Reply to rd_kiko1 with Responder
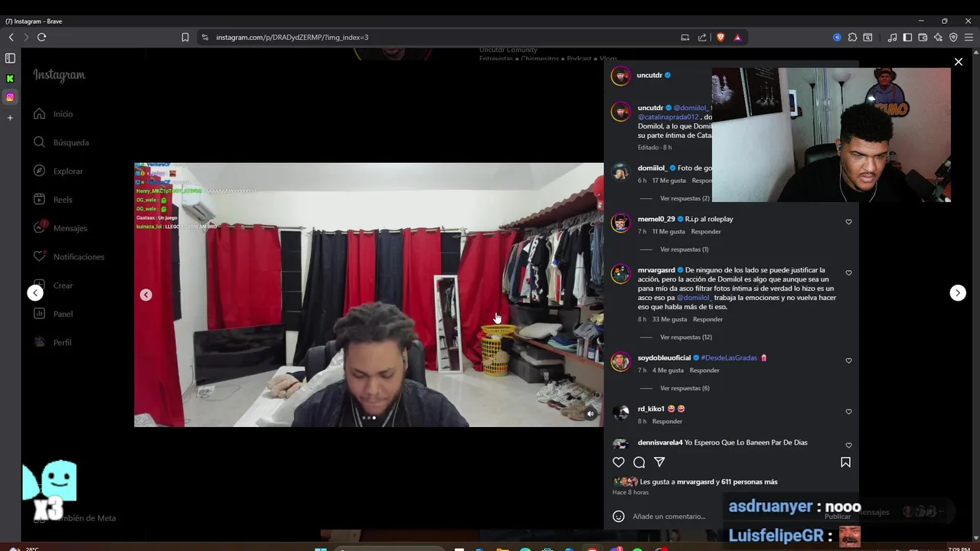The image size is (980, 551). (667, 422)
